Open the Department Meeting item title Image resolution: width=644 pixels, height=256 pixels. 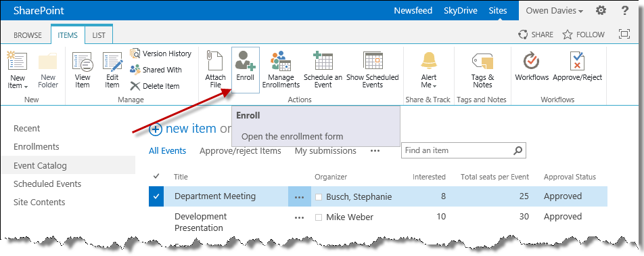pos(215,196)
